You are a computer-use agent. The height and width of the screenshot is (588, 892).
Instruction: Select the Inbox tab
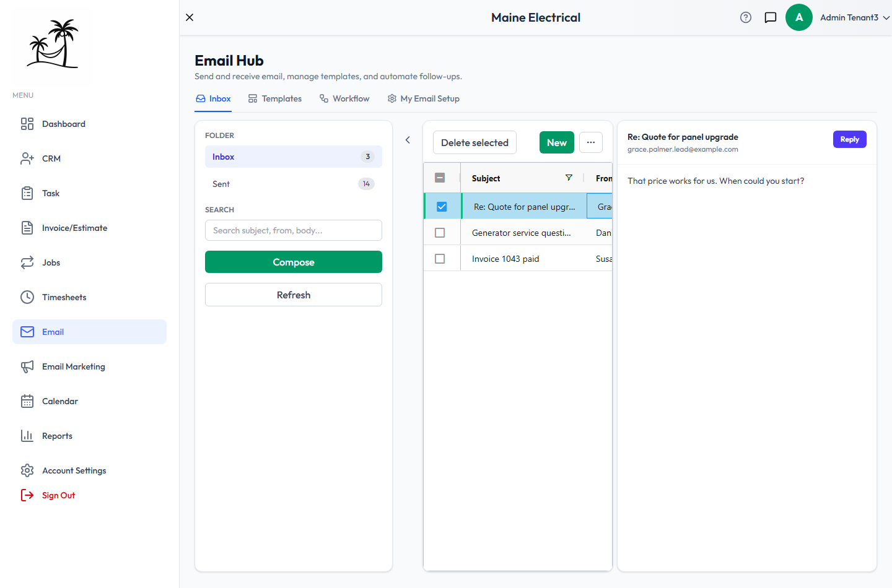pos(213,98)
